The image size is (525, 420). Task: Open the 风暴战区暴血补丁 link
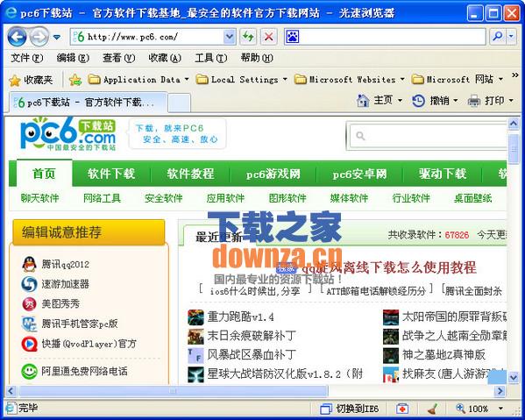(x=252, y=354)
